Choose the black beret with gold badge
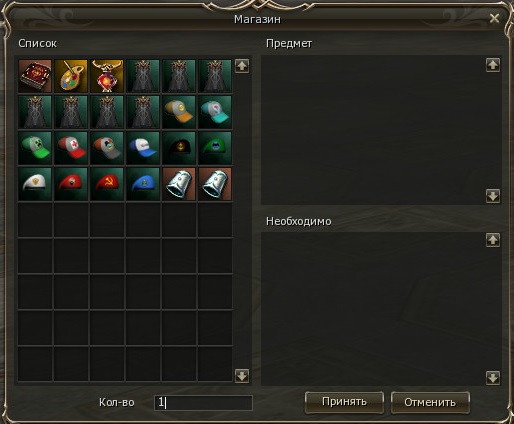 [x=179, y=148]
